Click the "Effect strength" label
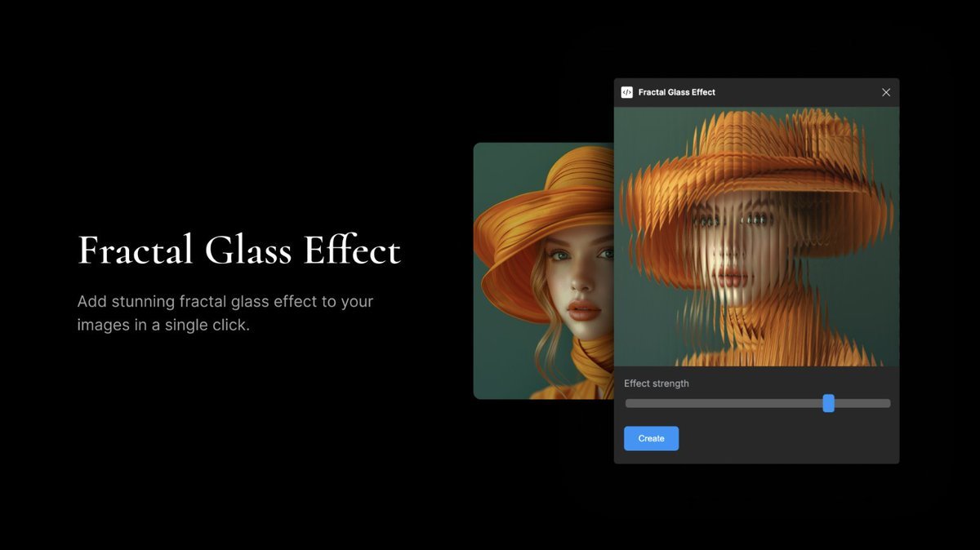The image size is (980, 550). [x=656, y=384]
